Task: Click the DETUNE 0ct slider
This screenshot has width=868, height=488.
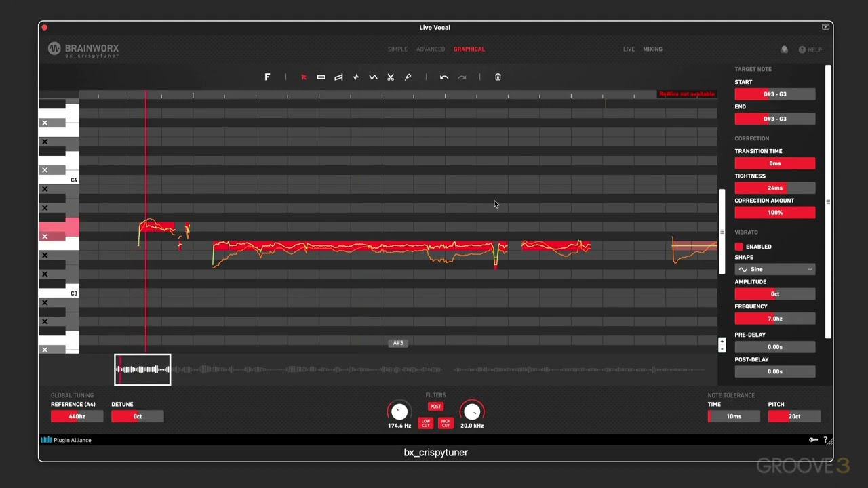Action: coord(138,416)
